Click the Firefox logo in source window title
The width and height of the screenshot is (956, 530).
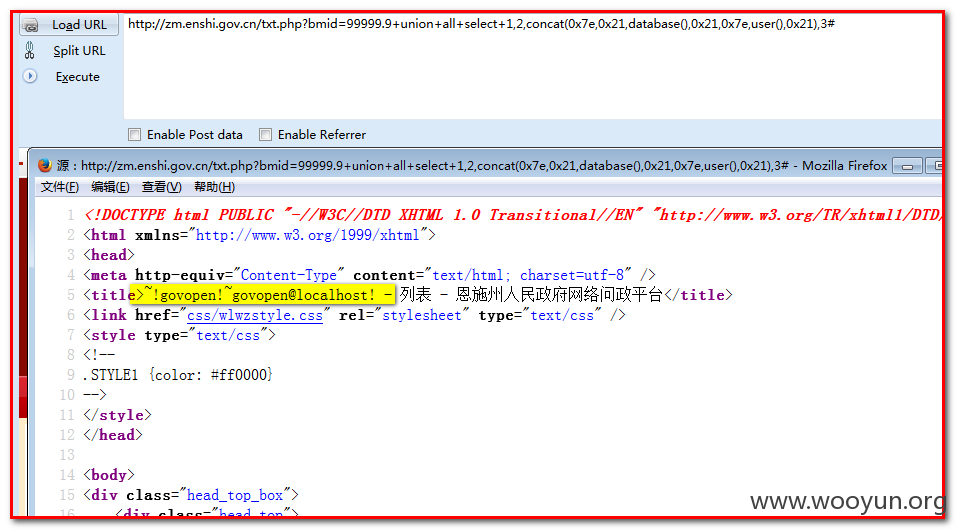(x=44, y=165)
